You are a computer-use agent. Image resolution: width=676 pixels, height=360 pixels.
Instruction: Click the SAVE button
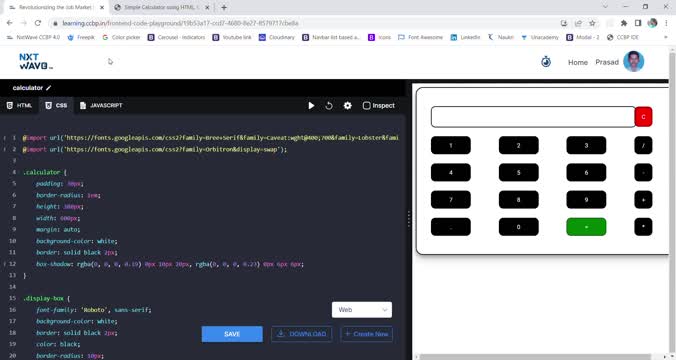point(232,334)
